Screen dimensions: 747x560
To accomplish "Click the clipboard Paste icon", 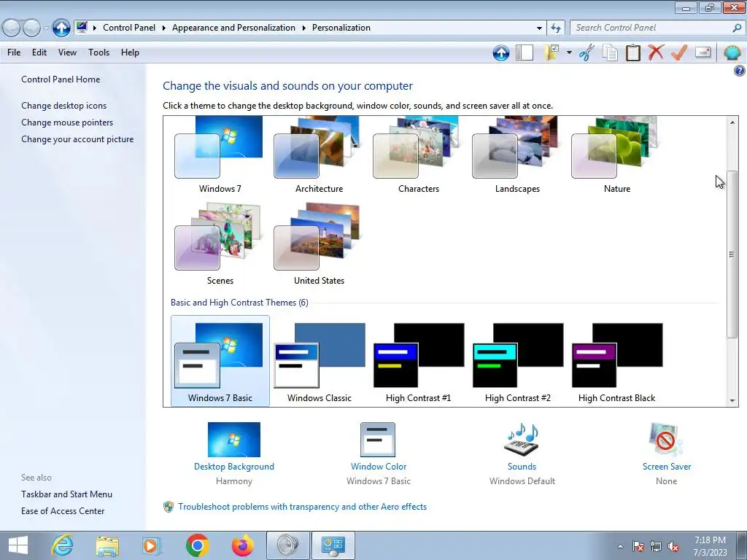I will pos(632,52).
